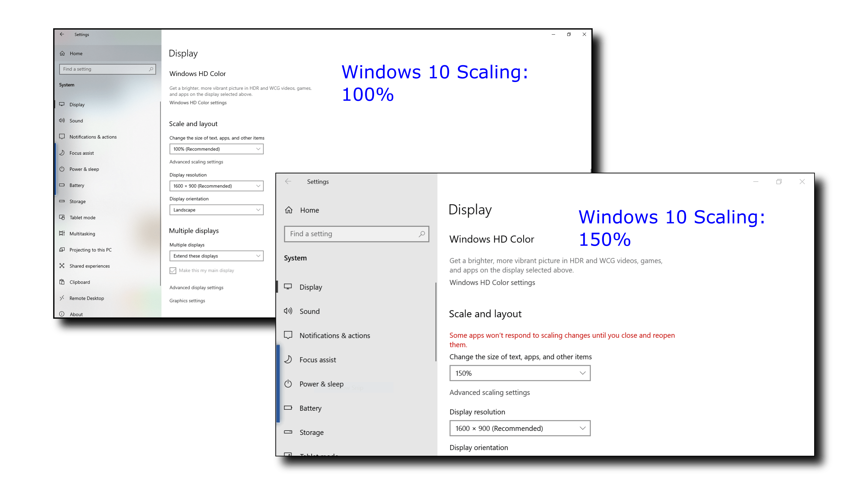The image size is (868, 484).
Task: Open the 100% (Recommended) scaling dropdown
Action: pyautogui.click(x=216, y=149)
